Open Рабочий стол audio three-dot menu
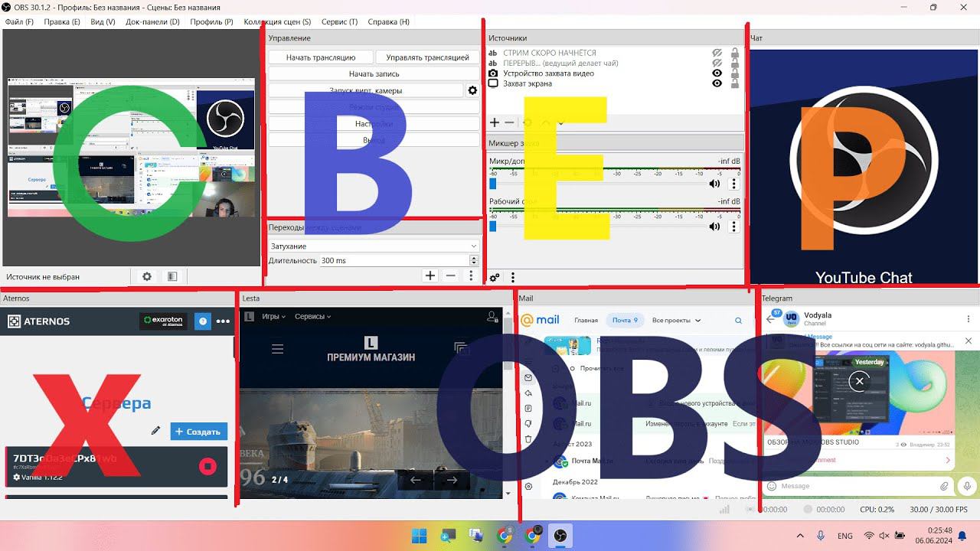 click(733, 227)
